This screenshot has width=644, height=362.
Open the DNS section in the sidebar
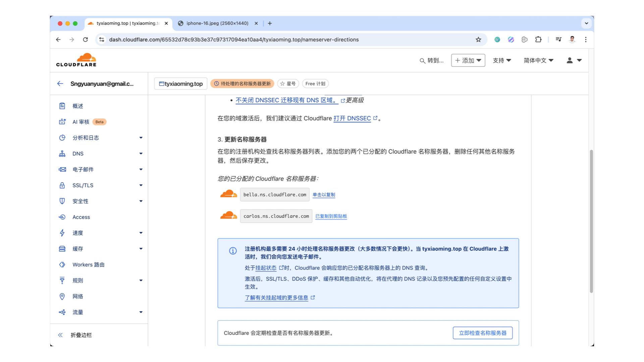[x=78, y=154]
